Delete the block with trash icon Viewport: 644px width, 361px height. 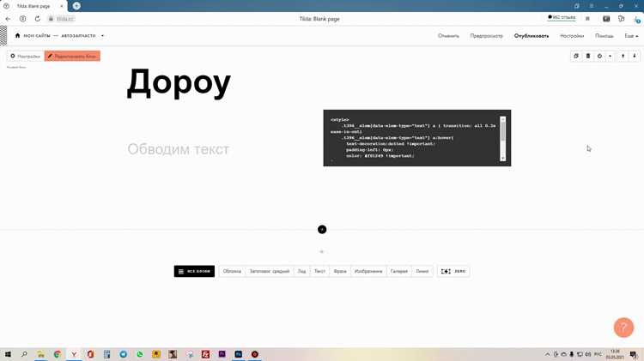tap(587, 56)
